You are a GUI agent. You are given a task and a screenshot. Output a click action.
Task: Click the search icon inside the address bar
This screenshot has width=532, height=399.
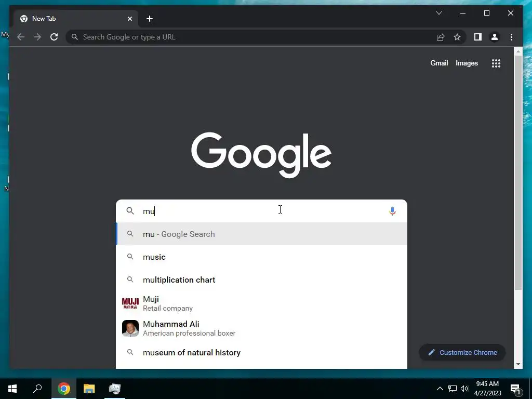(75, 37)
